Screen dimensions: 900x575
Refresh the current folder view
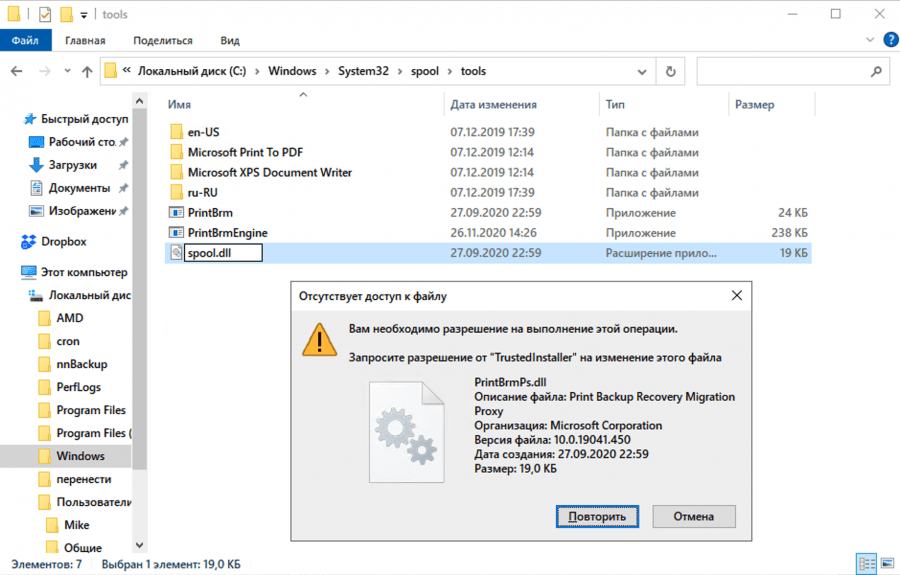(x=670, y=72)
